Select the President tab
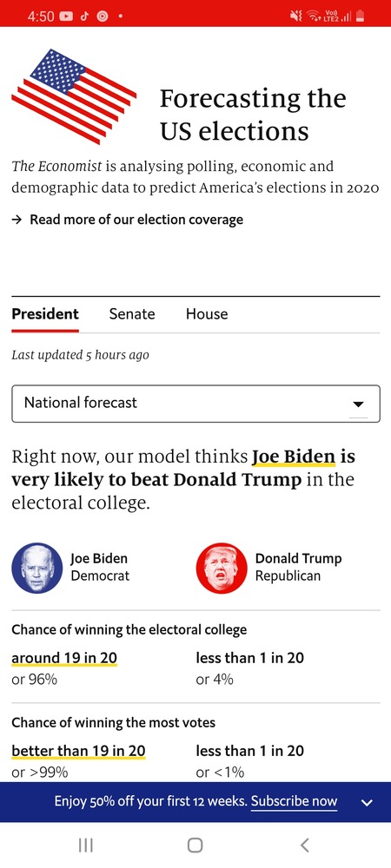This screenshot has width=391, height=868. click(45, 314)
